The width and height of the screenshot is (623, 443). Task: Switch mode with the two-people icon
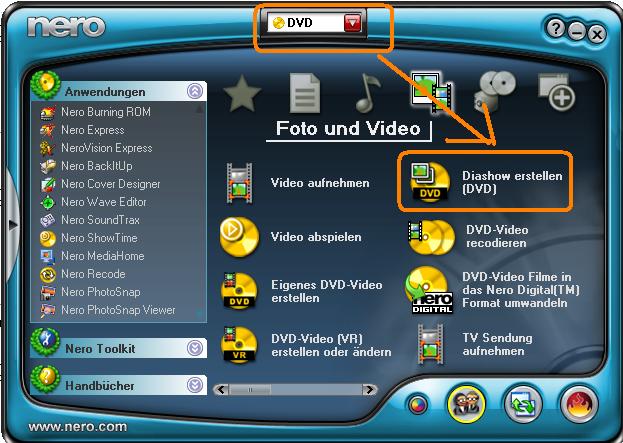pos(466,404)
